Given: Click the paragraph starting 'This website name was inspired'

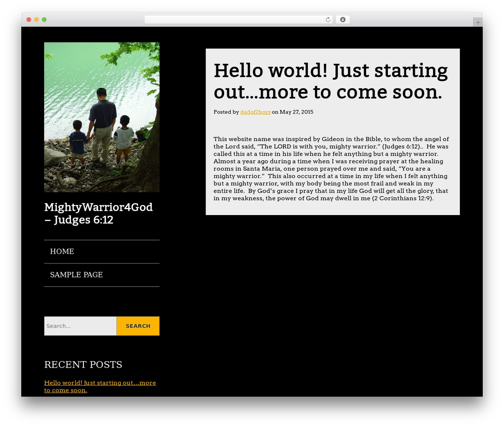Looking at the screenshot, I should point(331,169).
